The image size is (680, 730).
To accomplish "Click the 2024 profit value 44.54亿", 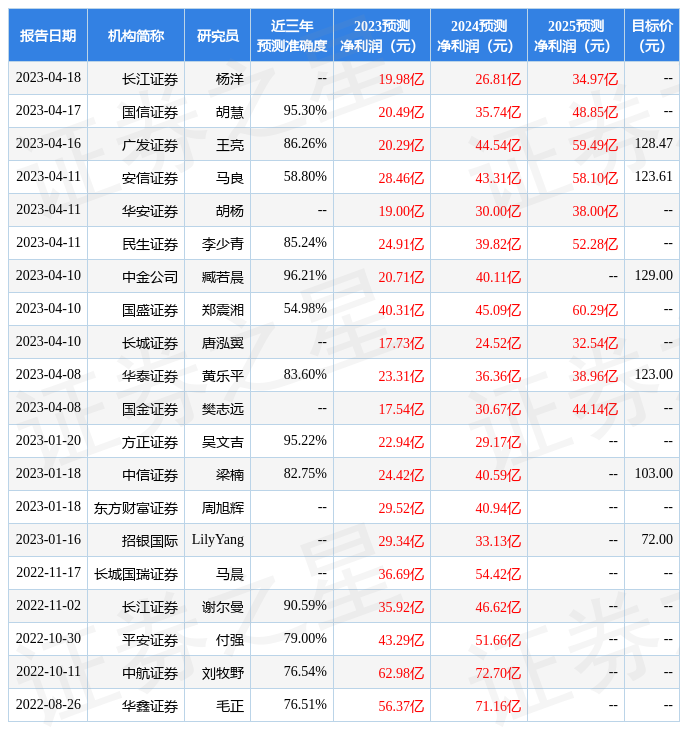I will point(498,145).
